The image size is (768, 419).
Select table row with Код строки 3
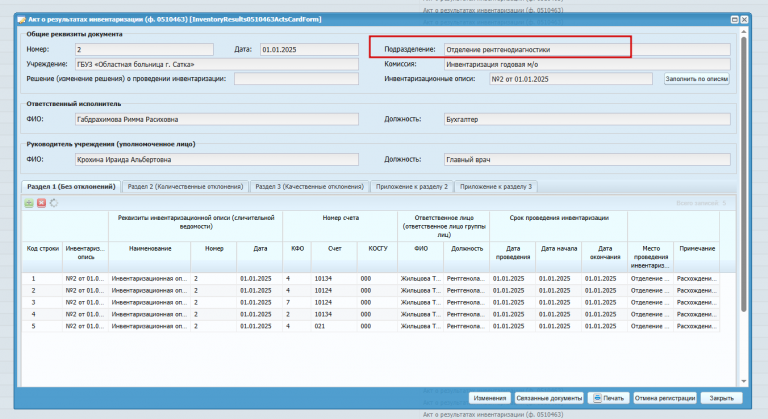coord(371,302)
